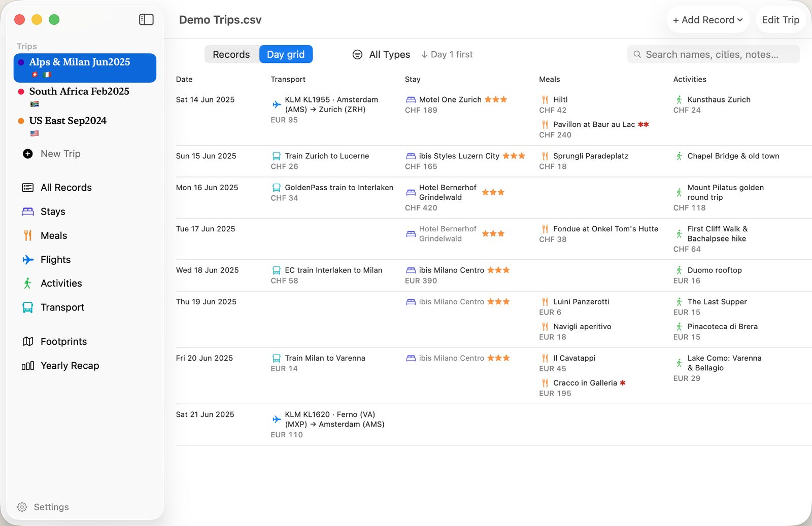
Task: Open the All Types filter menu
Action: click(x=381, y=54)
